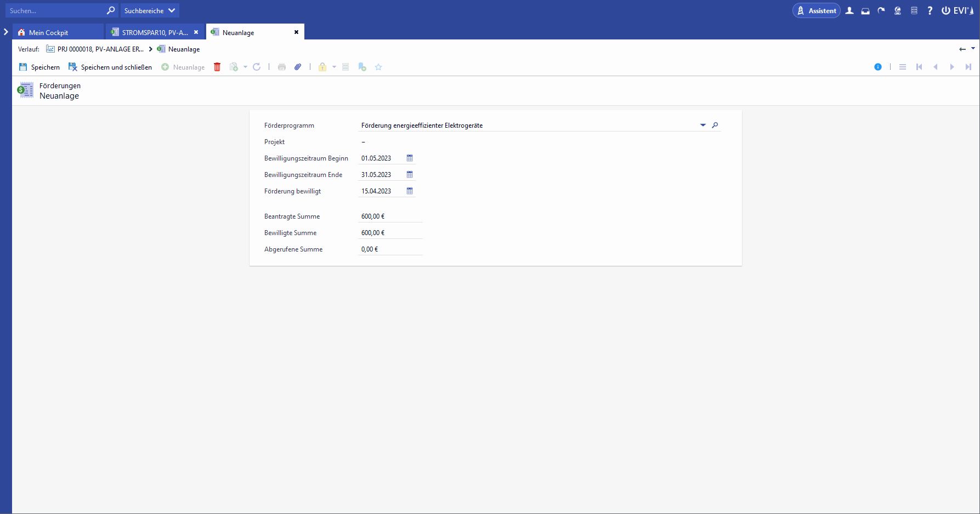Open the Suchbereiche dropdown

click(149, 10)
